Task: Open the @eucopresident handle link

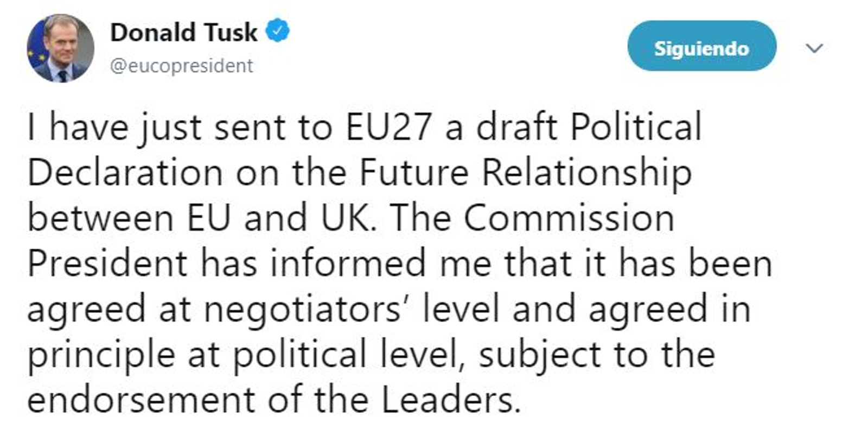Action: point(181,66)
